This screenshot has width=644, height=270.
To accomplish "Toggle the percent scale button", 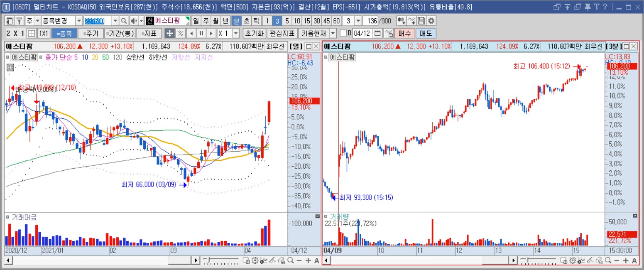I will click(x=180, y=33).
